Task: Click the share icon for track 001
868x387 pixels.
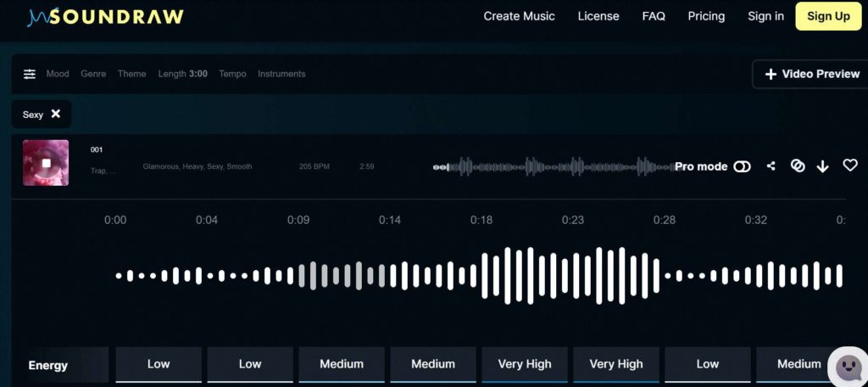Action: 771,165
